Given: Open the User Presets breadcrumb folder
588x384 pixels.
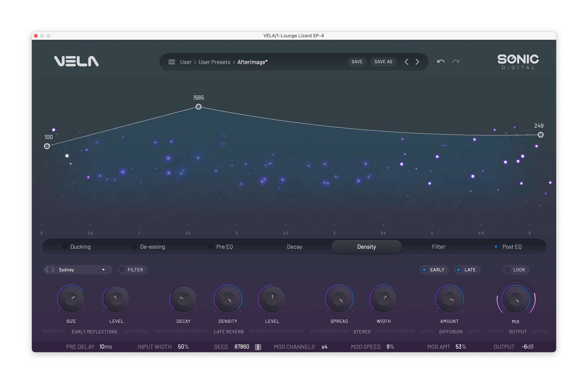Looking at the screenshot, I should 214,62.
